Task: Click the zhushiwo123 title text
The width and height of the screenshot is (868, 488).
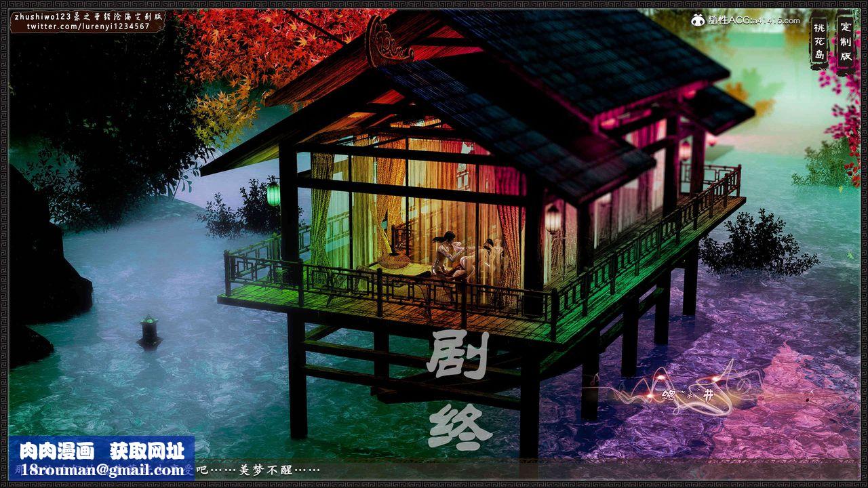Action: click(88, 16)
